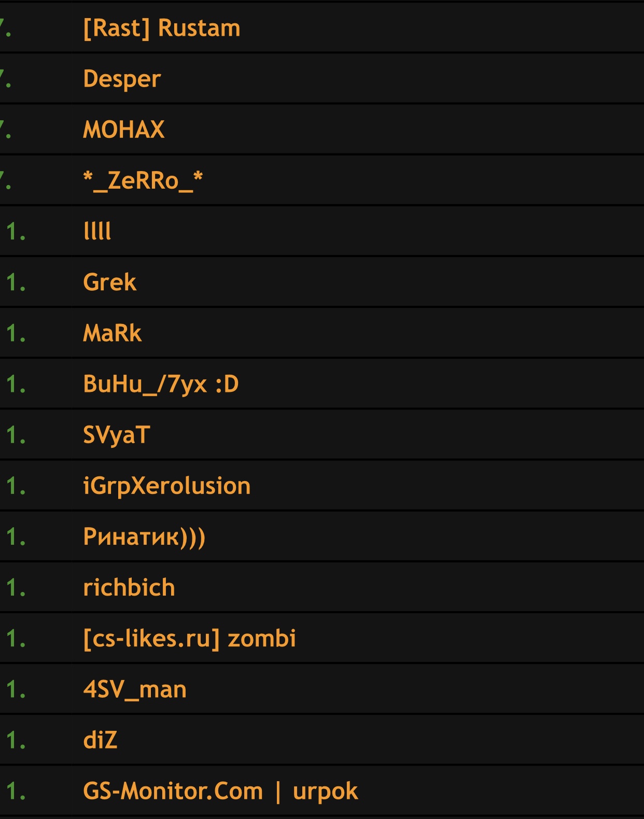Select the Ринатик))) player entry

point(144,536)
